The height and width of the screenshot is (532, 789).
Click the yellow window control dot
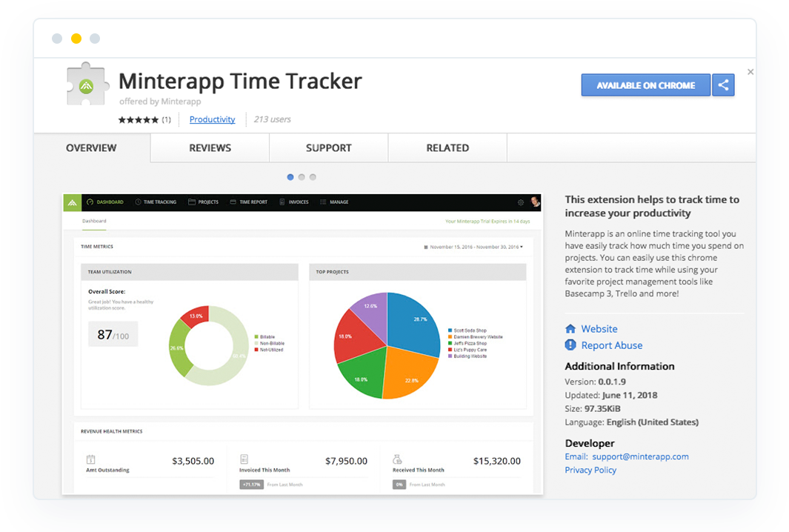[x=76, y=39]
